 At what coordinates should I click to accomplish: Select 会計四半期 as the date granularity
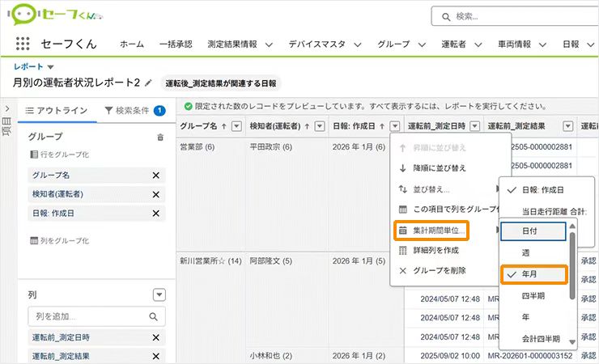tap(541, 338)
